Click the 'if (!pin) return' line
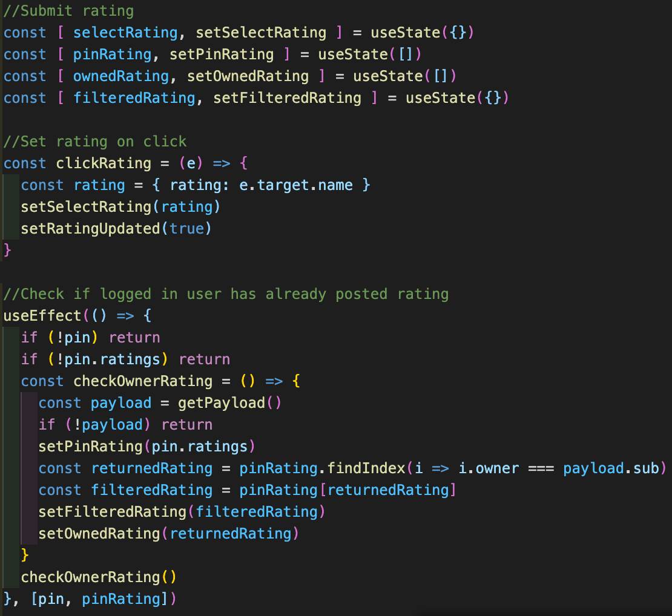Image resolution: width=672 pixels, height=616 pixels. pos(90,338)
